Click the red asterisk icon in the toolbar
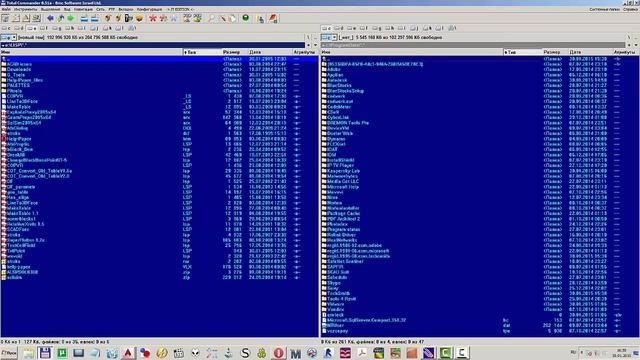This screenshot has width=640, height=360. point(153,18)
